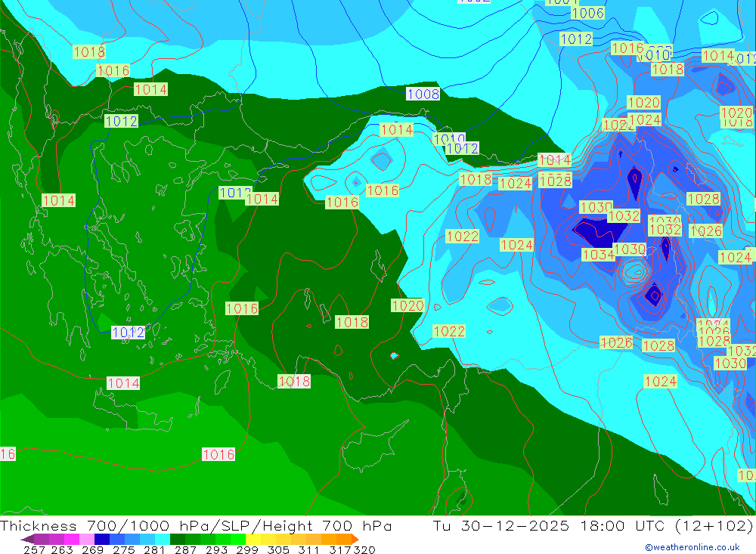Viewport: 756px width, 554px height.
Task: Click the red 1016 label south of Turkey
Action: pyautogui.click(x=218, y=455)
